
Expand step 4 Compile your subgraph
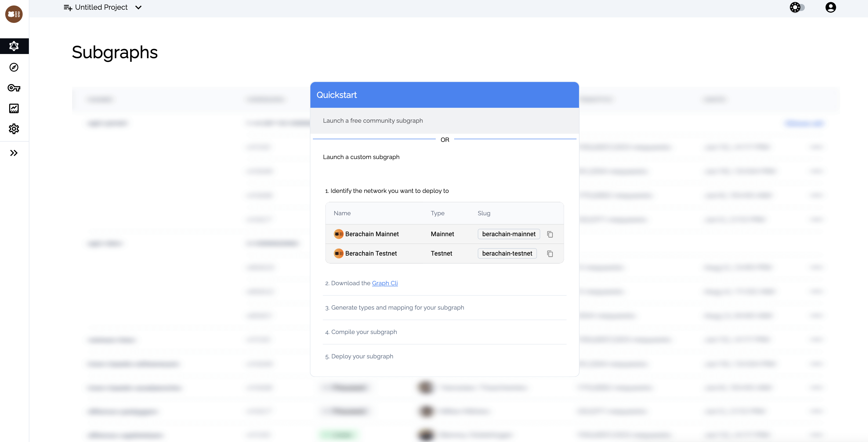[444, 332]
